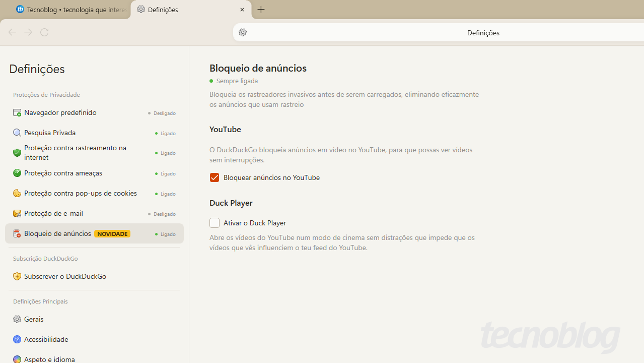The image size is (644, 363).
Task: Open Pesquisa Privada settings
Action: (x=94, y=133)
